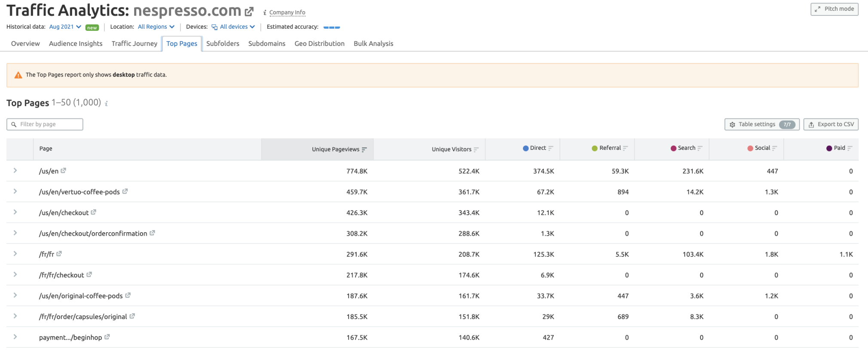The height and width of the screenshot is (352, 868).
Task: Open Table settings button
Action: pos(762,124)
